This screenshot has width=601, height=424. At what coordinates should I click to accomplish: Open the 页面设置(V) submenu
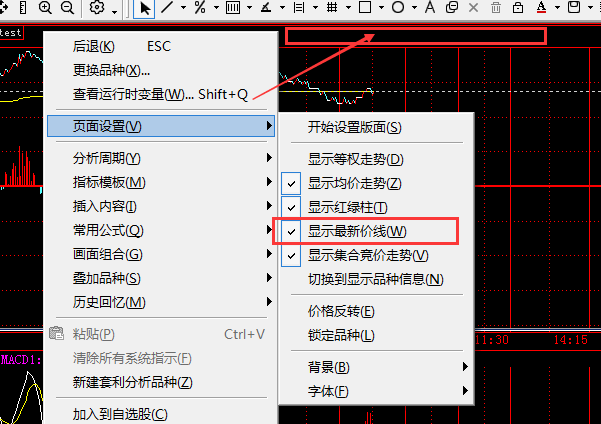click(x=161, y=126)
